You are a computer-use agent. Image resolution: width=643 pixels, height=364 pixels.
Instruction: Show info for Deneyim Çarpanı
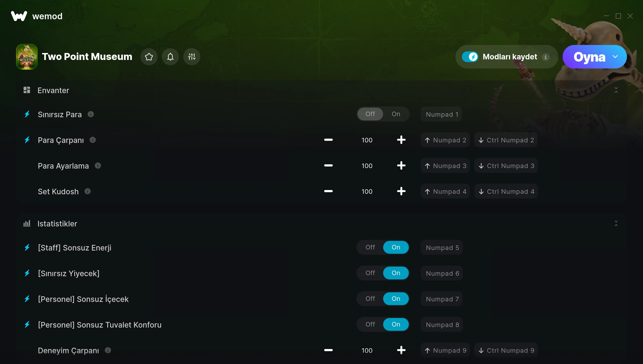(108, 350)
